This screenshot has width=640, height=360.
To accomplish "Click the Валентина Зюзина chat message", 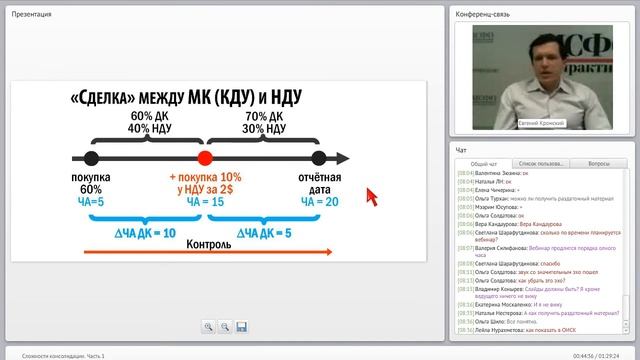I will click(493, 173).
